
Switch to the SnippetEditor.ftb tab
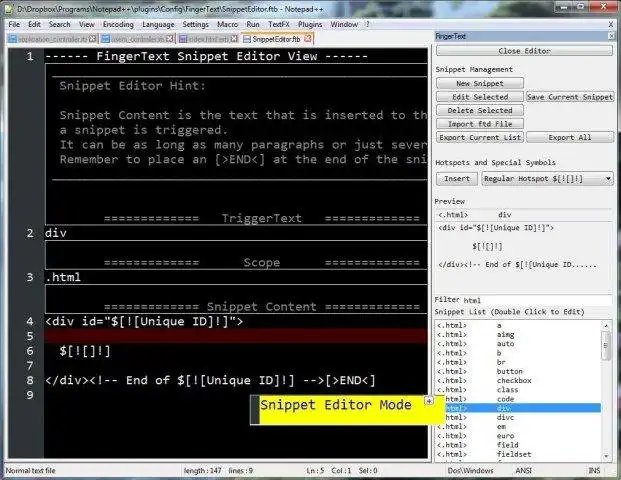(276, 39)
